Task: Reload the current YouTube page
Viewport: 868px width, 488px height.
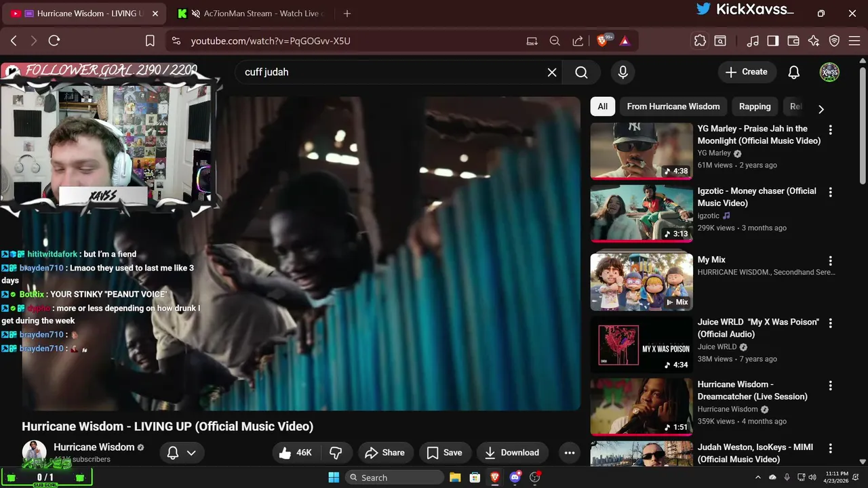Action: click(x=54, y=41)
